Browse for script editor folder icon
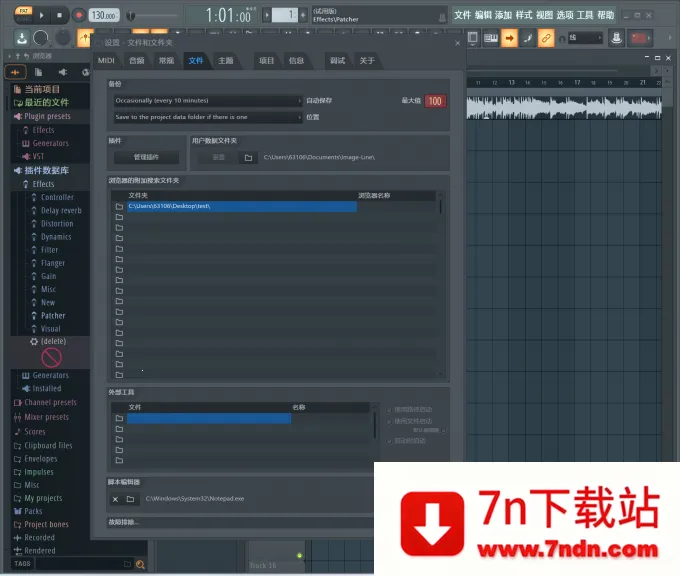The width and height of the screenshot is (680, 576). point(130,499)
